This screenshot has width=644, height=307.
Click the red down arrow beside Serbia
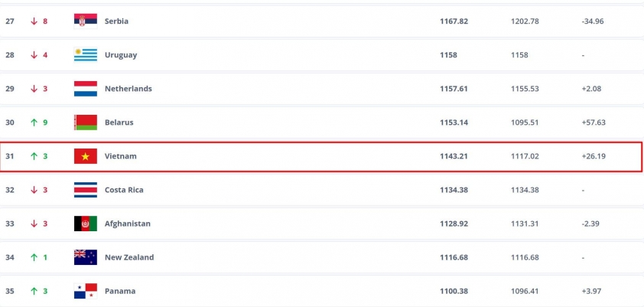pos(34,21)
